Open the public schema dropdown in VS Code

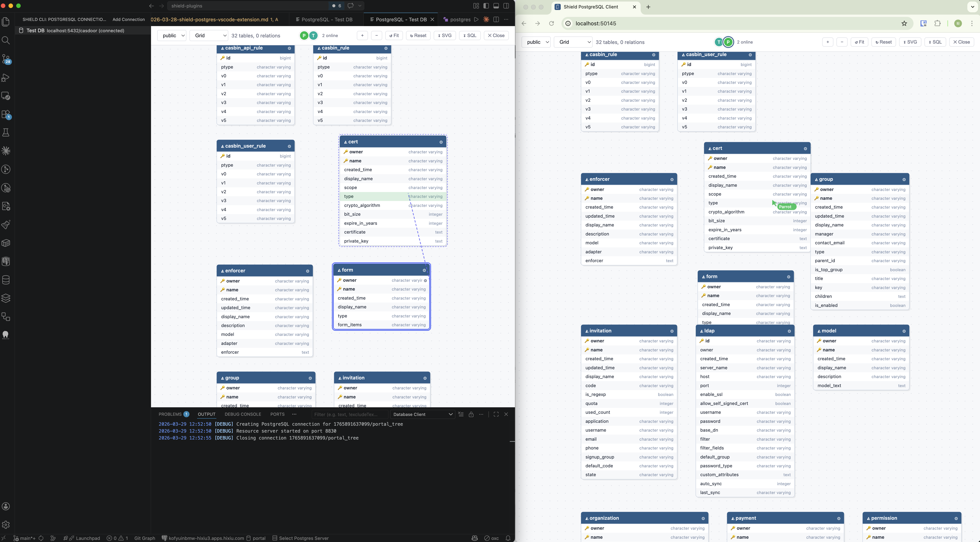(x=172, y=36)
